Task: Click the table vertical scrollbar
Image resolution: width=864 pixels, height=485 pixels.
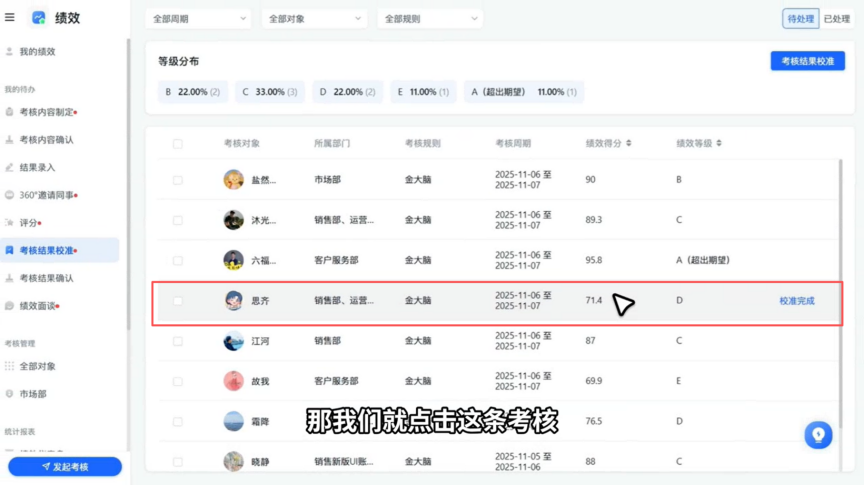Action: point(840,293)
